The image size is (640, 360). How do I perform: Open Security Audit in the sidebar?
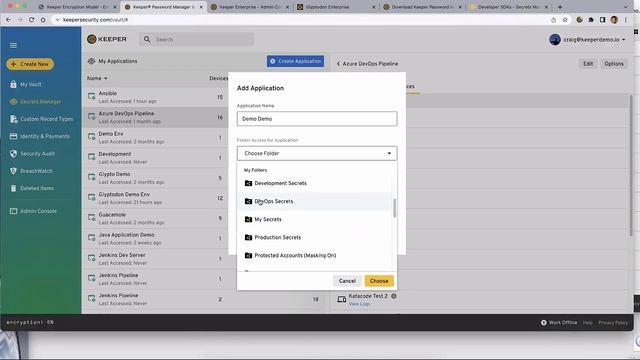click(x=38, y=154)
